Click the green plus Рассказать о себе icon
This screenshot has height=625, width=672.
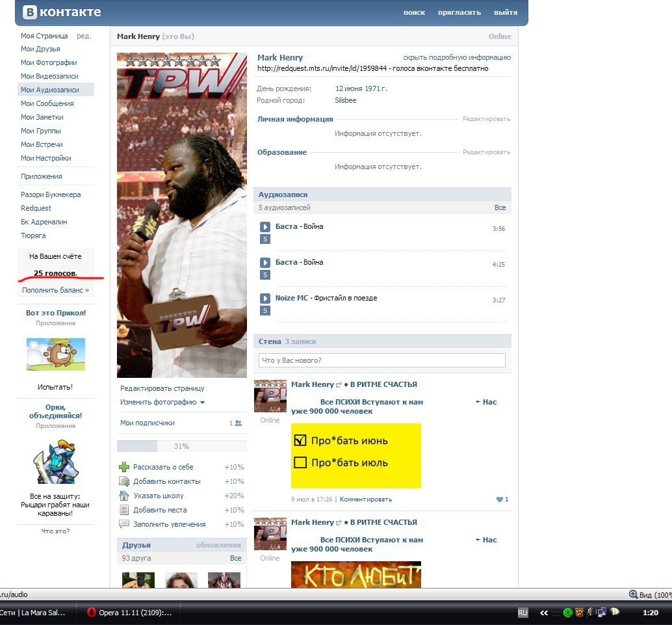pos(124,467)
